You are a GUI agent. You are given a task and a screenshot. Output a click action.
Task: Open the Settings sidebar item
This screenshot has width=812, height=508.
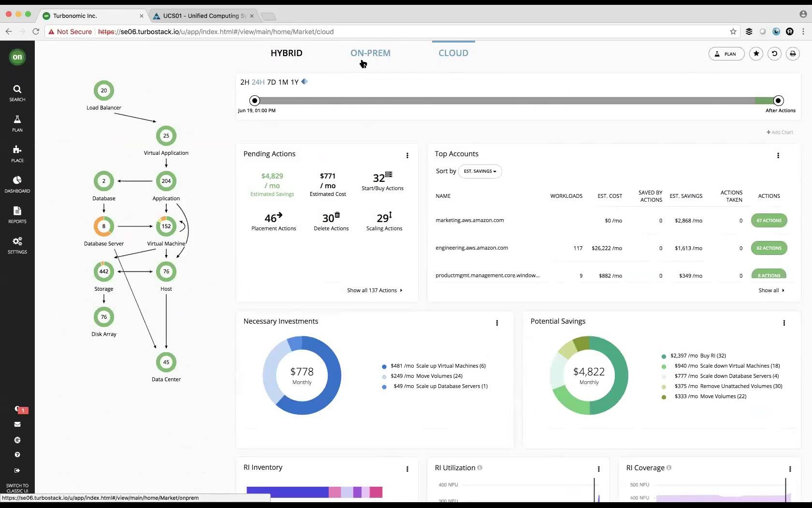click(x=17, y=245)
